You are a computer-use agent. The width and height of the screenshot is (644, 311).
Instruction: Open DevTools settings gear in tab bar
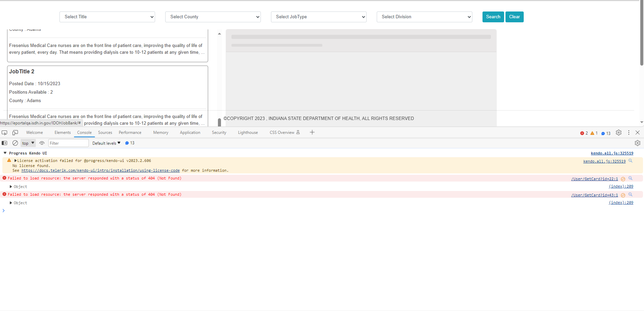[618, 133]
